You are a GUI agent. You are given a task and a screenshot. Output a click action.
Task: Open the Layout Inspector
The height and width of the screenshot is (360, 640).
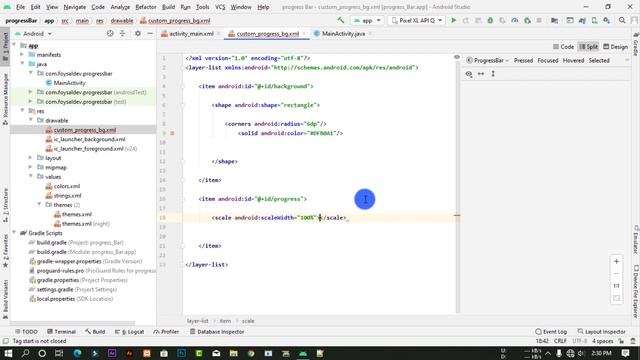pyautogui.click(x=601, y=332)
